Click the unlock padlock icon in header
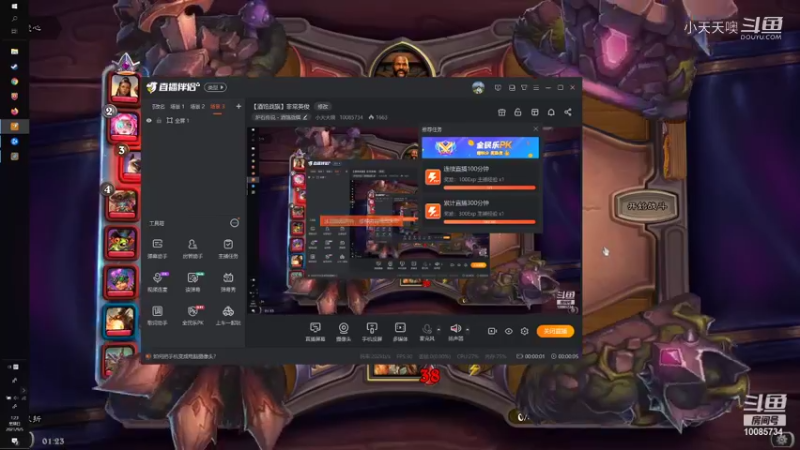The width and height of the screenshot is (800, 450). coord(518,112)
